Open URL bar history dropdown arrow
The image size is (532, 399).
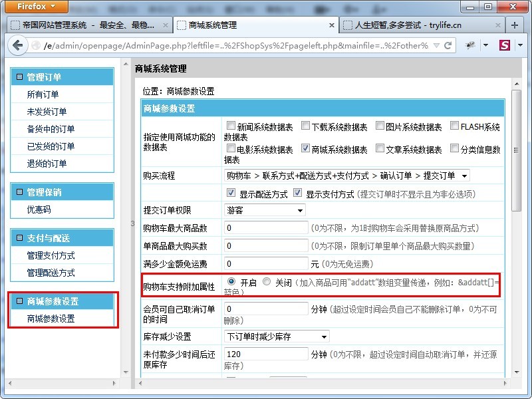click(x=437, y=45)
